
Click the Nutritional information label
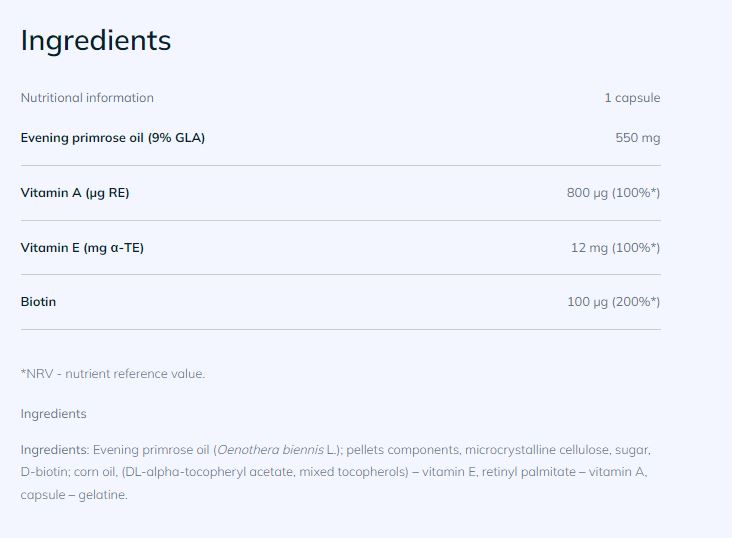(x=87, y=98)
